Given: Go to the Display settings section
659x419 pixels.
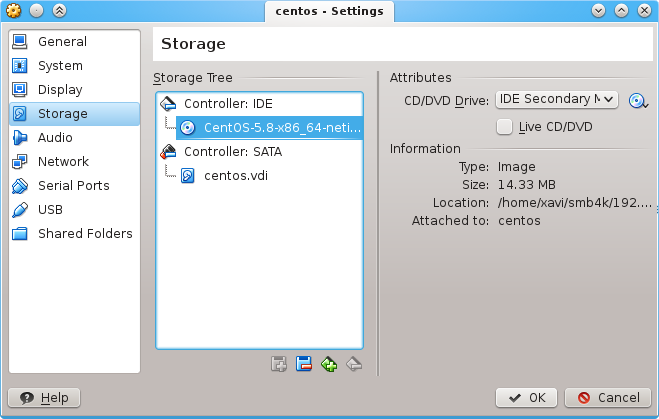Looking at the screenshot, I should [74, 90].
